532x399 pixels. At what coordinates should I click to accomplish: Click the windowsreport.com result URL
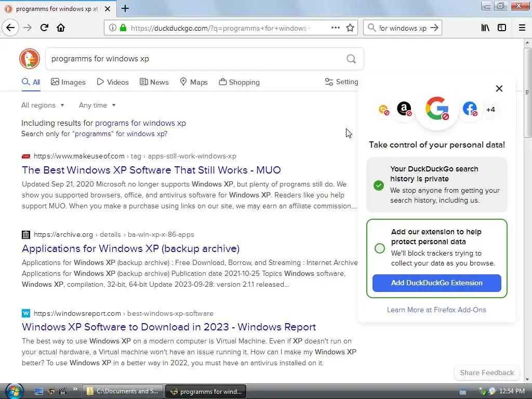pyautogui.click(x=124, y=313)
